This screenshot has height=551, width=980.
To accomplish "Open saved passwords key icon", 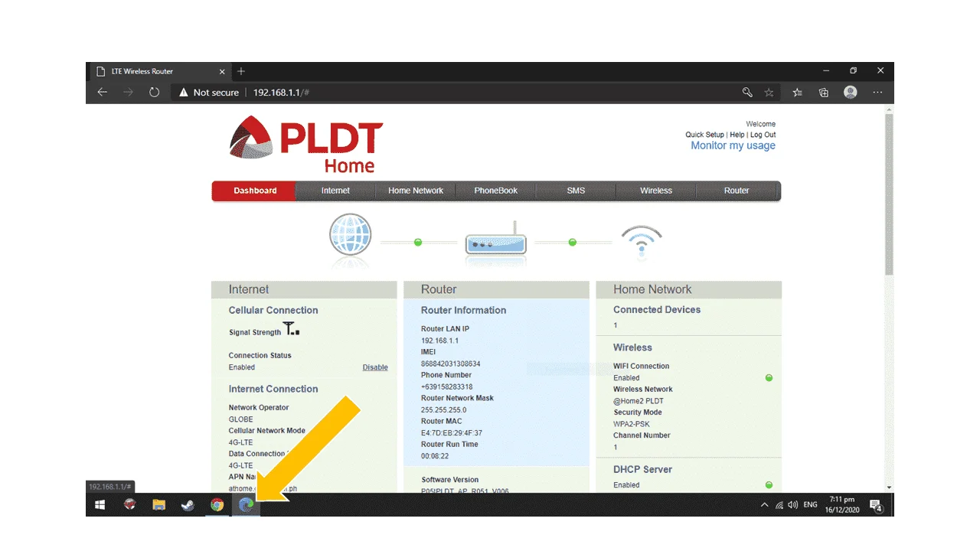I will pos(747,93).
